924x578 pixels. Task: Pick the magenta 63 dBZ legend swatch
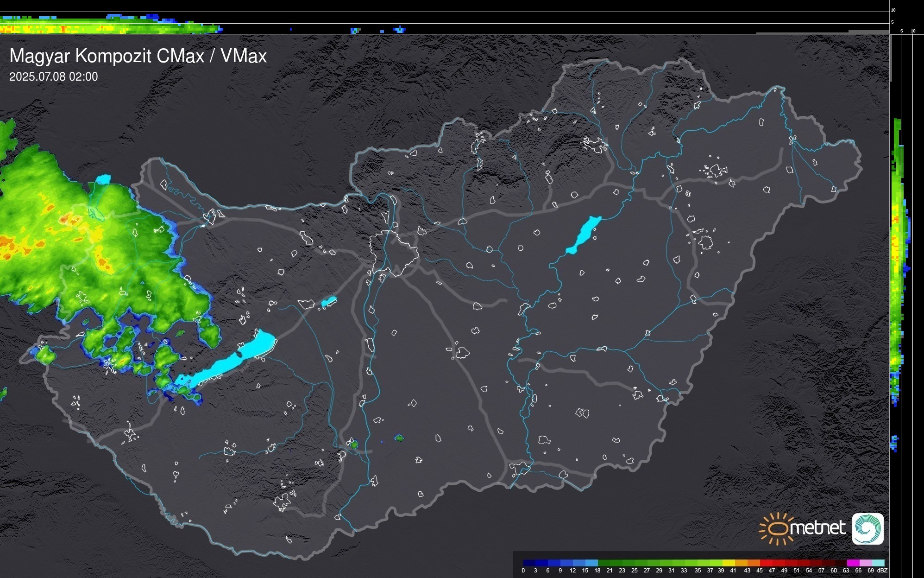(853, 563)
